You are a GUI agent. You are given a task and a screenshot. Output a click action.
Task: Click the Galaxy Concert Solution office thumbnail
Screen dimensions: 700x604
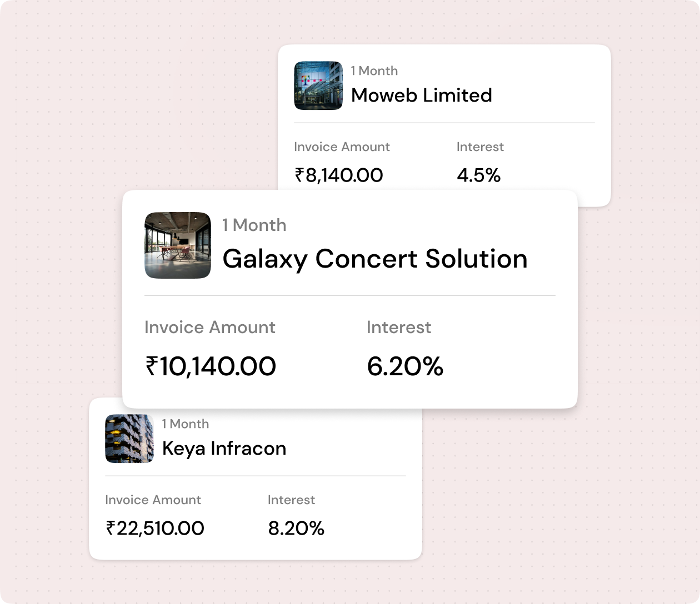click(178, 245)
